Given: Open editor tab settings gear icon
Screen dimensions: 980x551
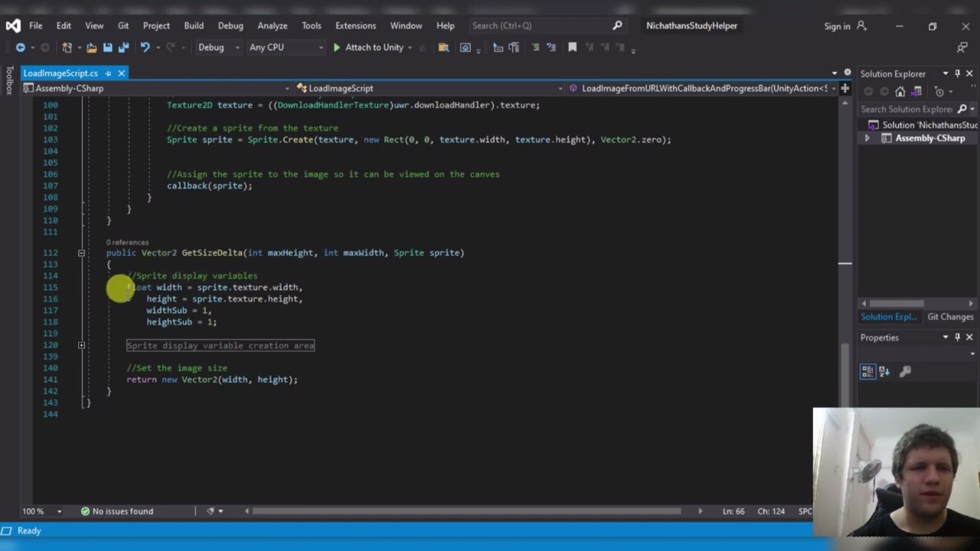Looking at the screenshot, I should [x=848, y=73].
